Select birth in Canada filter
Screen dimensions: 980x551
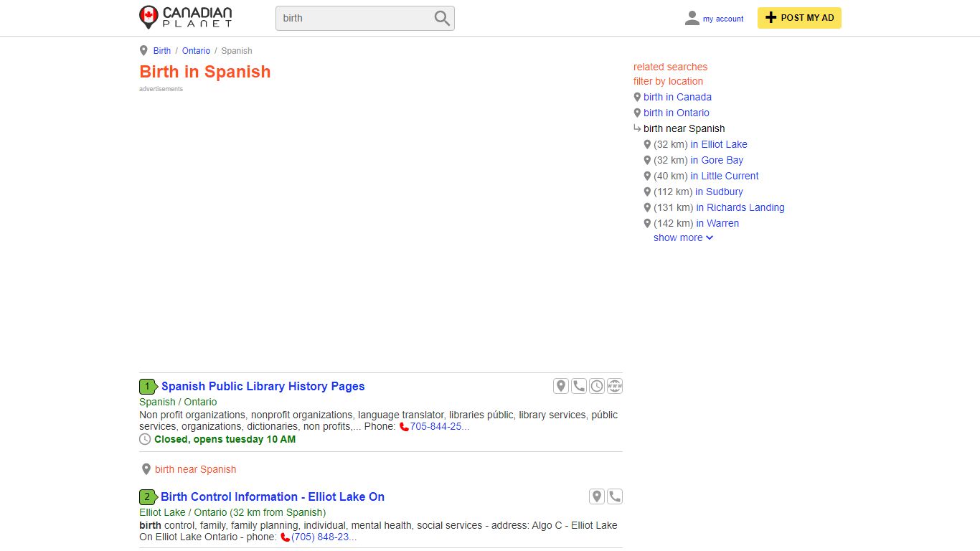tap(677, 97)
